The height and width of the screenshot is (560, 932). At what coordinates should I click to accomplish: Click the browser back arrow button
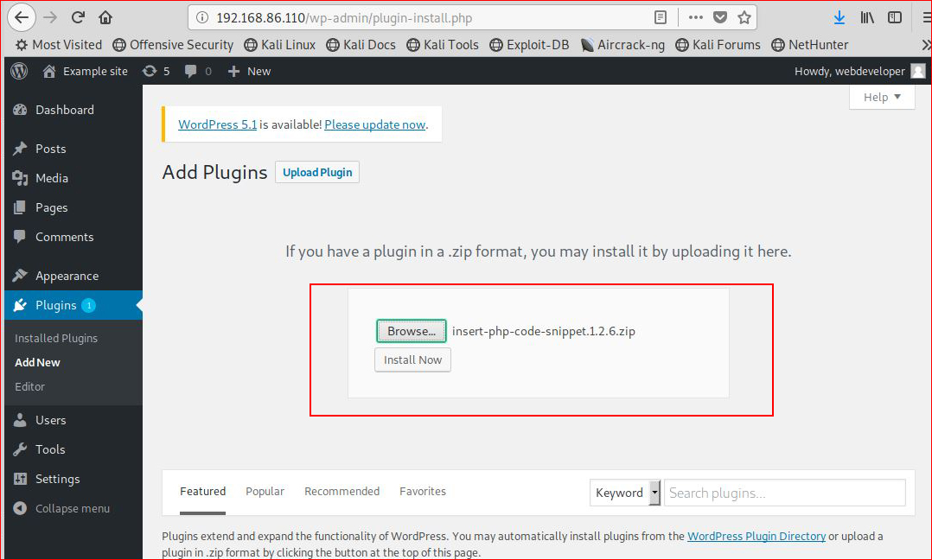point(22,17)
